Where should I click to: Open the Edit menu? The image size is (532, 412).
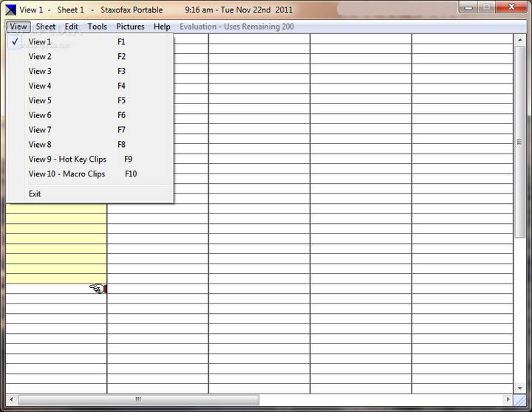71,27
